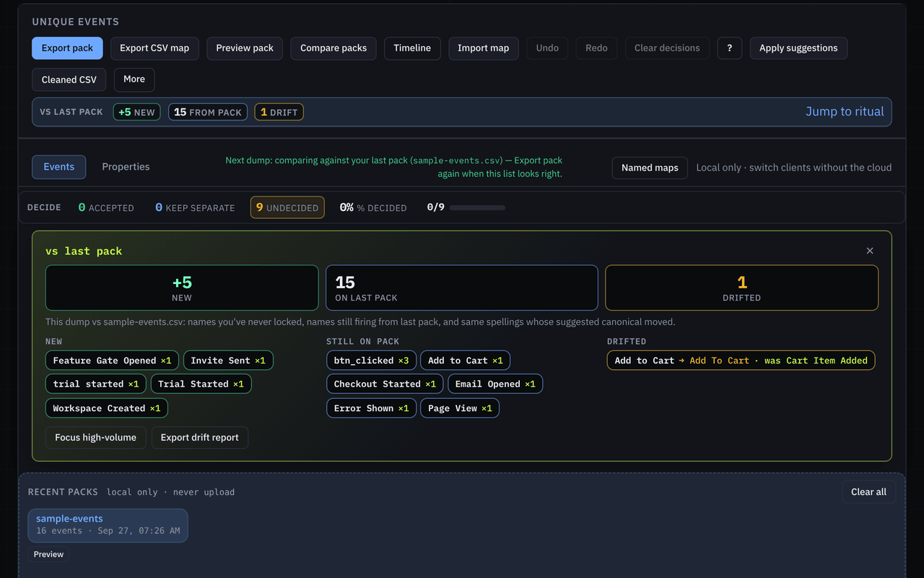This screenshot has height=578, width=924.
Task: Close the vs last pack panel
Action: pos(870,251)
